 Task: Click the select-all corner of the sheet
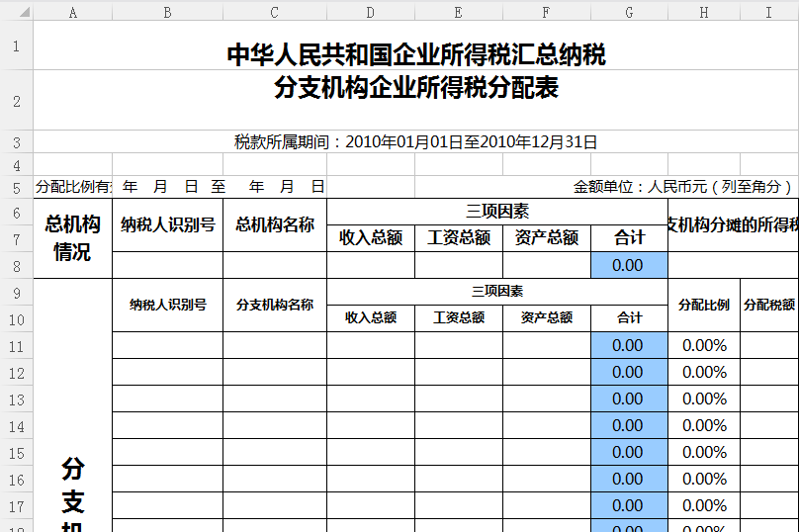tap(16, 12)
